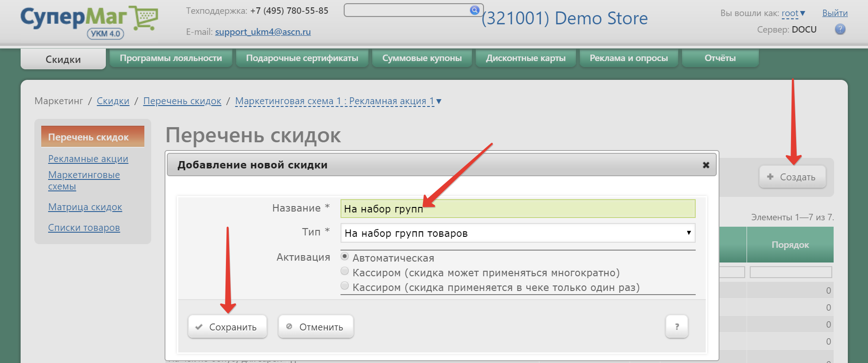The height and width of the screenshot is (363, 868).
Task: Close the new discount dialog with X
Action: (x=706, y=165)
